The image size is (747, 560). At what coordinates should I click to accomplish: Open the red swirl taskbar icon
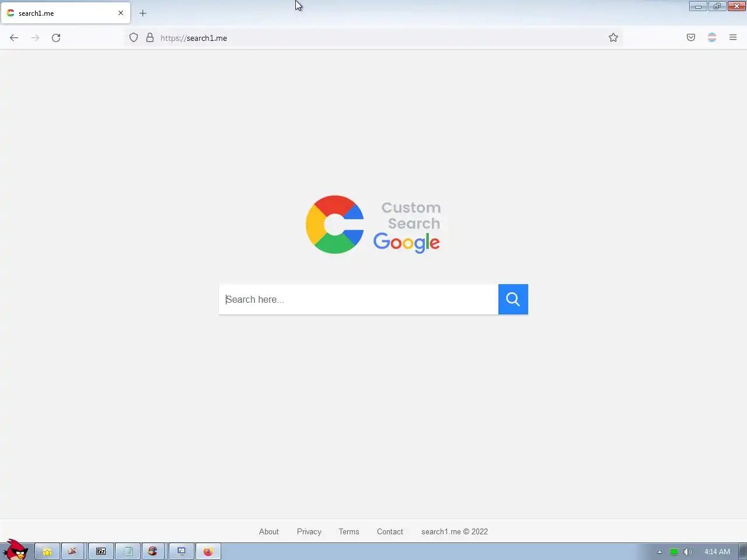click(155, 551)
